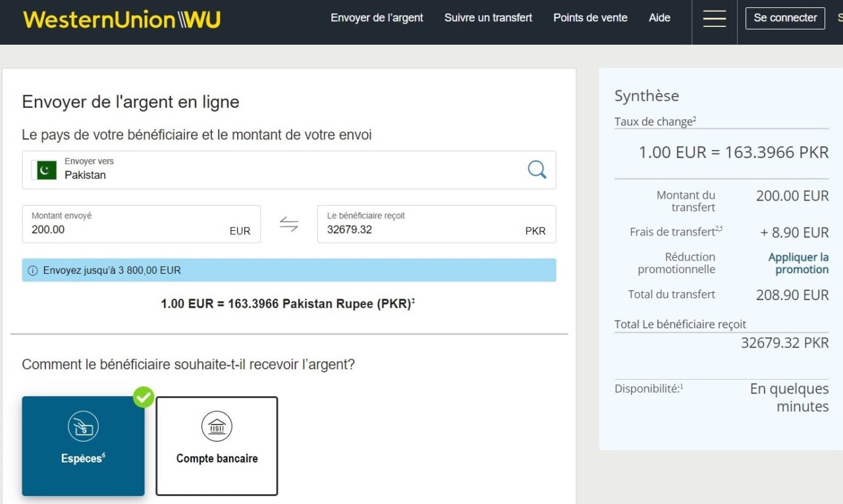The height and width of the screenshot is (504, 843).
Task: Click the Western Union WU logo
Action: 121,19
